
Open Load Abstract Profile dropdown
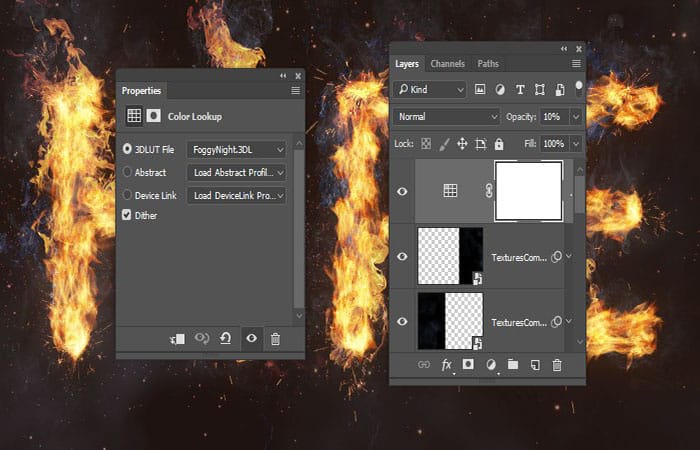click(x=237, y=172)
